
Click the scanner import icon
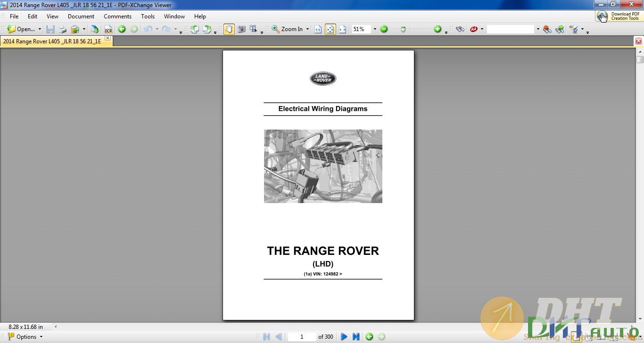(95, 29)
